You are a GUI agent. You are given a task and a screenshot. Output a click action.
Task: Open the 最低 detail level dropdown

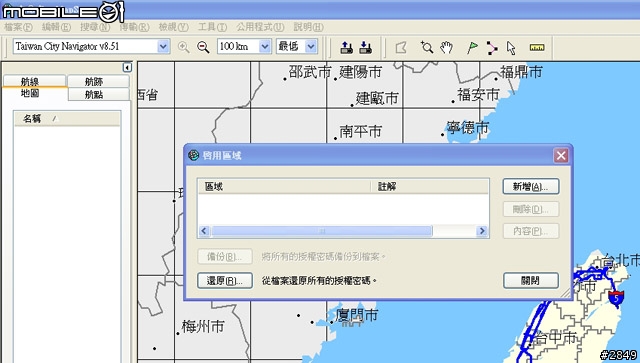point(311,47)
